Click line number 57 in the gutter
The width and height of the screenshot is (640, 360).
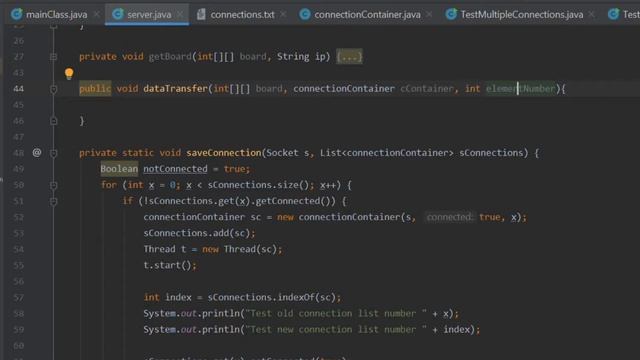(18, 298)
